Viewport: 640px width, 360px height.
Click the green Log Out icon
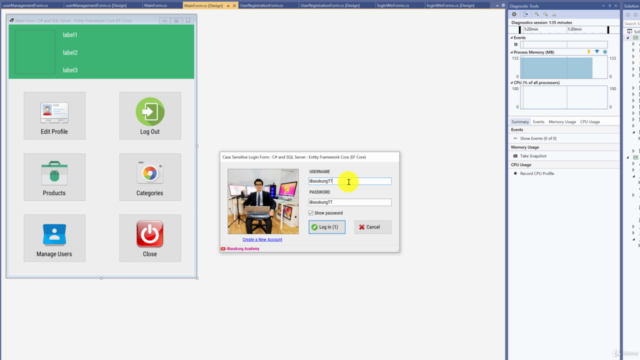click(x=150, y=111)
